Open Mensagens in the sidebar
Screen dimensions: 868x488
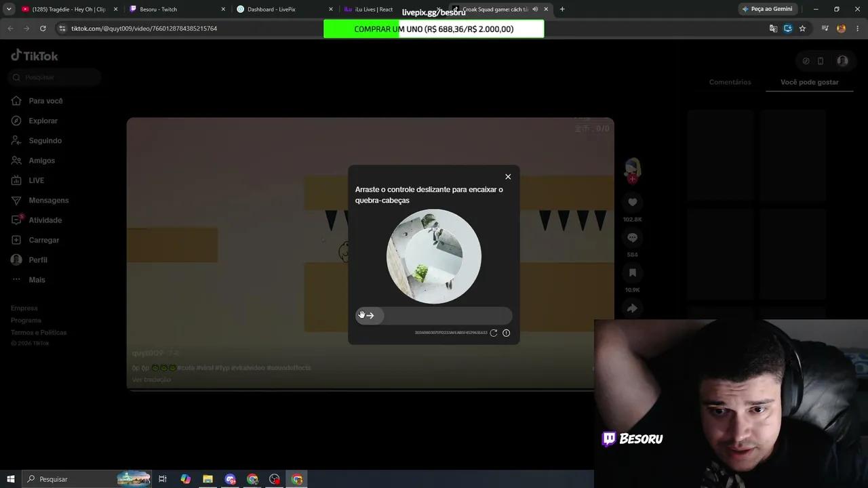point(40,201)
